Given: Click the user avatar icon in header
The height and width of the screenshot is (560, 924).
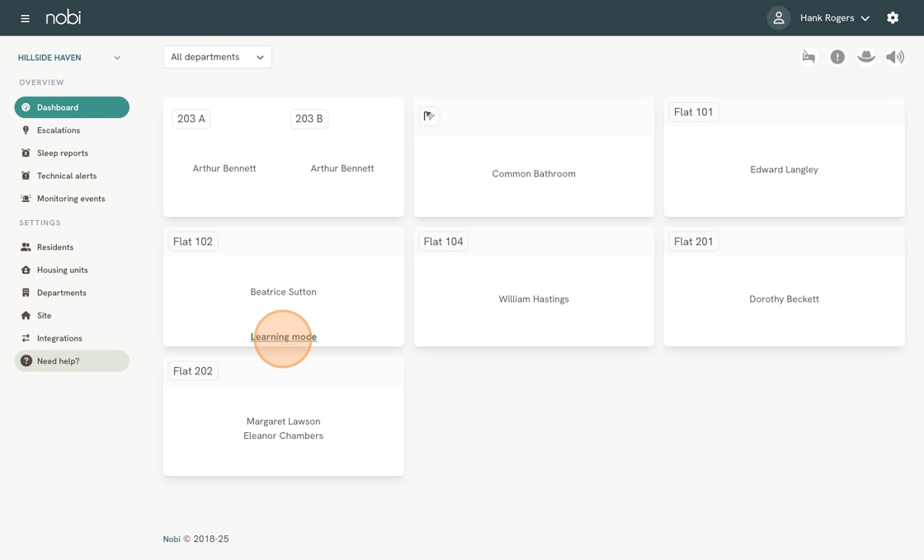Looking at the screenshot, I should [778, 17].
